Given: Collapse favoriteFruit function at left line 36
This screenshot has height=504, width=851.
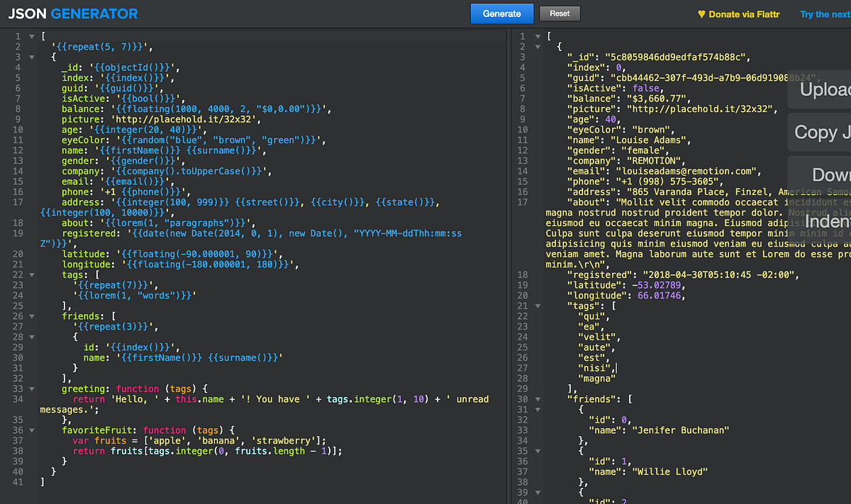Looking at the screenshot, I should pos(31,430).
